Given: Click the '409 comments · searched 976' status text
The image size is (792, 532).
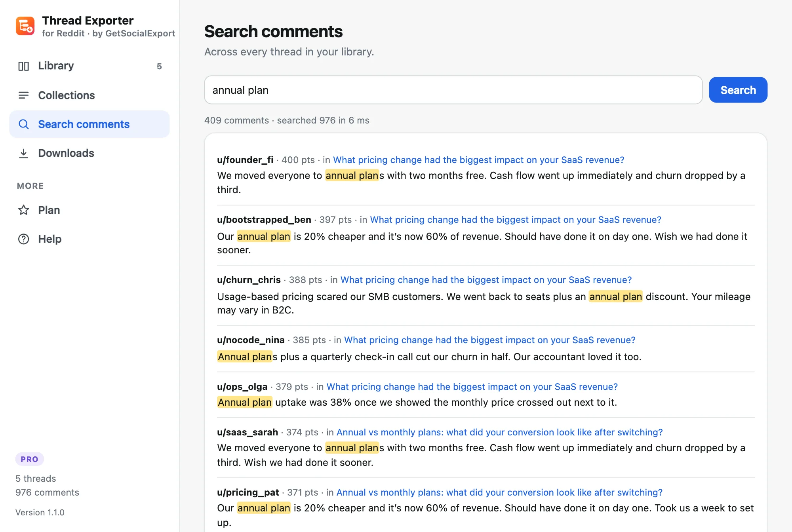Looking at the screenshot, I should coord(287,120).
